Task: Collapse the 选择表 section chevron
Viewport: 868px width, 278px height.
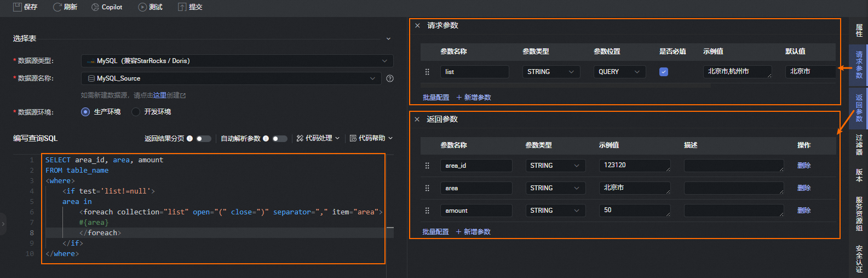Action: pyautogui.click(x=388, y=39)
